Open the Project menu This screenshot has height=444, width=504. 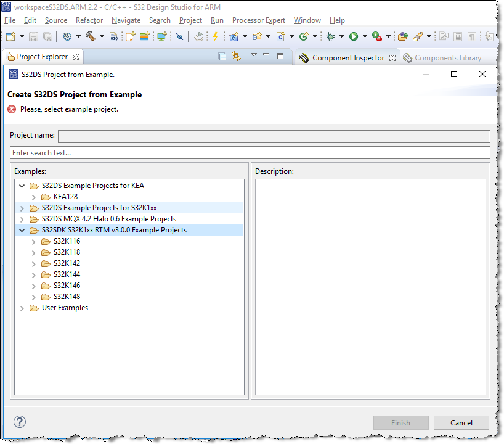[x=190, y=20]
